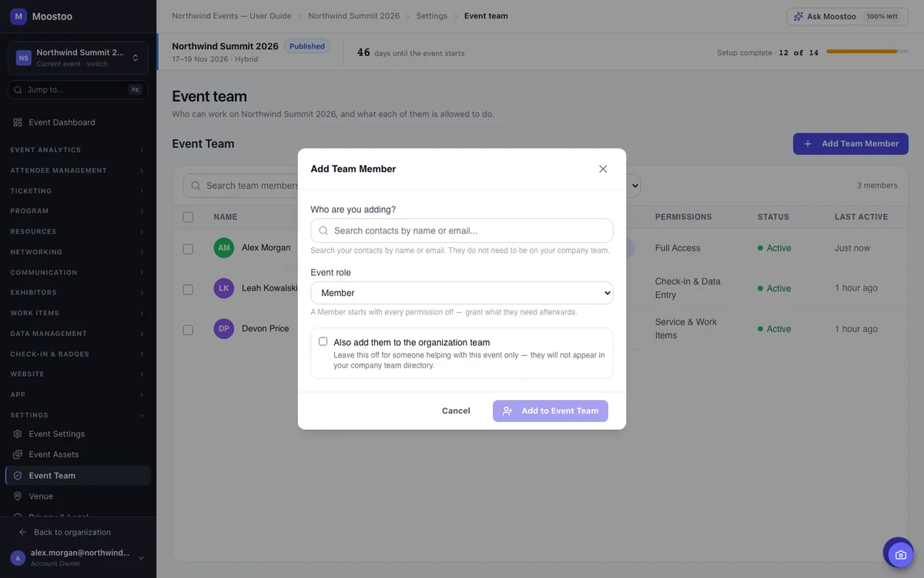Screen dimensions: 924x578
Task: Expand the Ticketing section
Action: click(78, 191)
